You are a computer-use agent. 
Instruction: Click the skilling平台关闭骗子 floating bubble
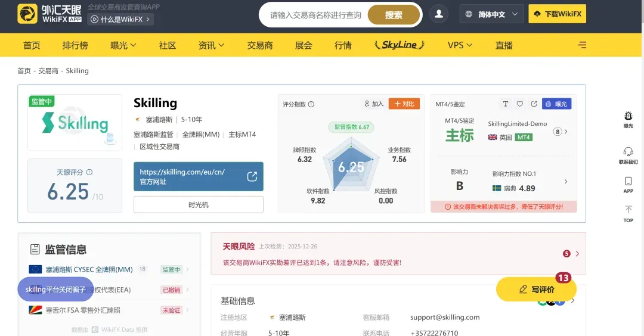click(55, 289)
